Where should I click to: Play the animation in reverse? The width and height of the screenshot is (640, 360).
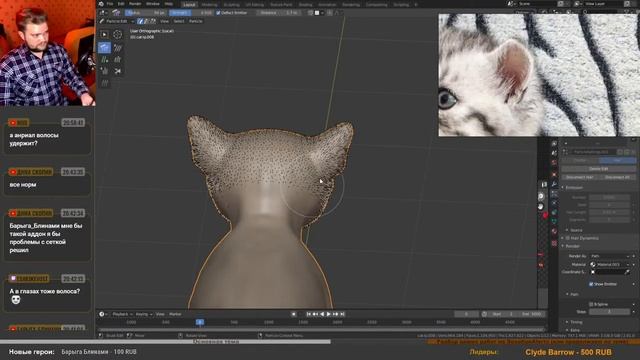pos(322,314)
